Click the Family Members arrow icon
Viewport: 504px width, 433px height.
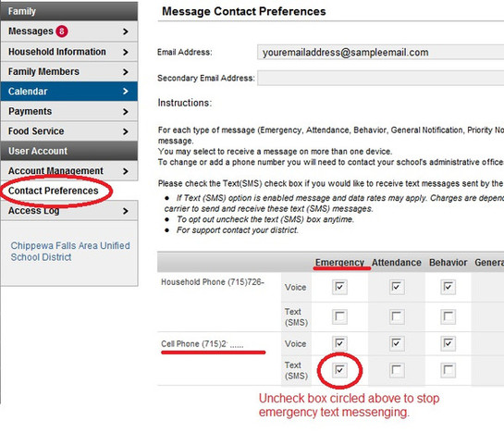[126, 72]
